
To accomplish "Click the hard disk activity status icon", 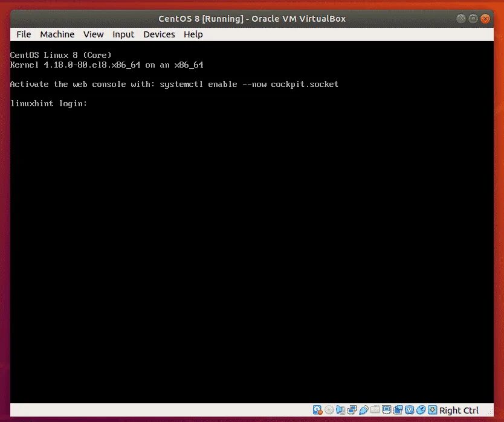I will (x=317, y=410).
